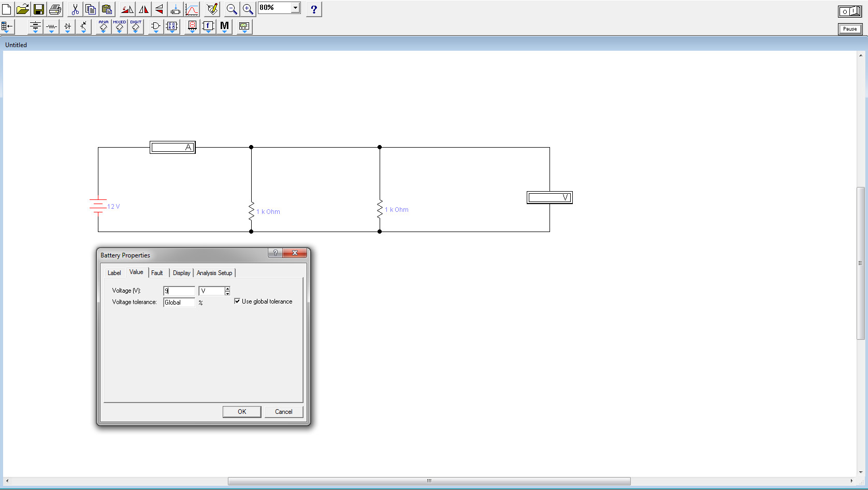Image resolution: width=868 pixels, height=490 pixels.
Task: Expand the 80% zoom level dropdown
Action: coord(295,8)
